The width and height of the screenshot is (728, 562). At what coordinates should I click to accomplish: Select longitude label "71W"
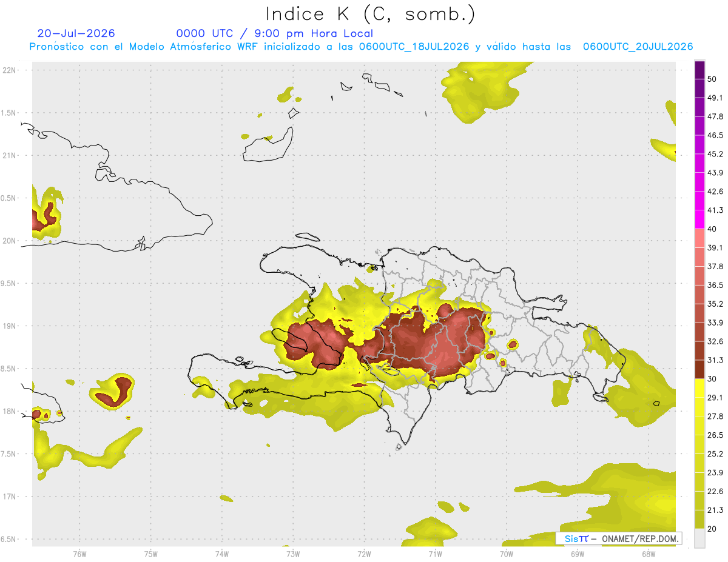tap(435, 554)
